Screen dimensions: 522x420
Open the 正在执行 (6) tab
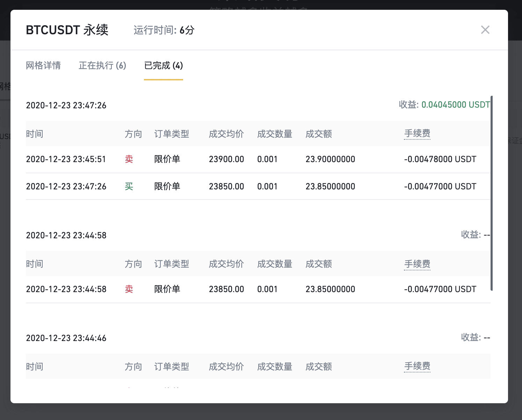(102, 65)
